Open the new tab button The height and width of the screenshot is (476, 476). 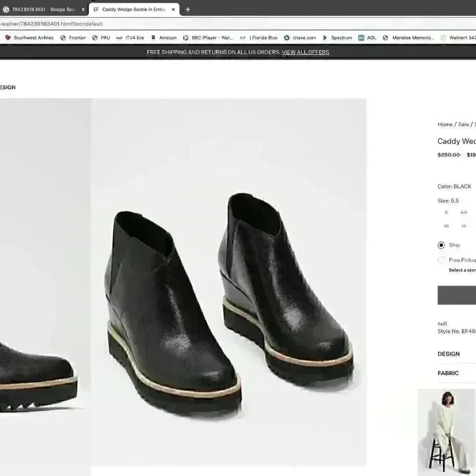188,9
